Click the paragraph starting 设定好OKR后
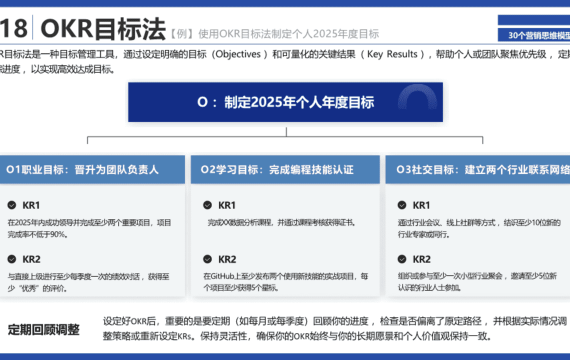Screen dimensions: 570x360 (335, 328)
